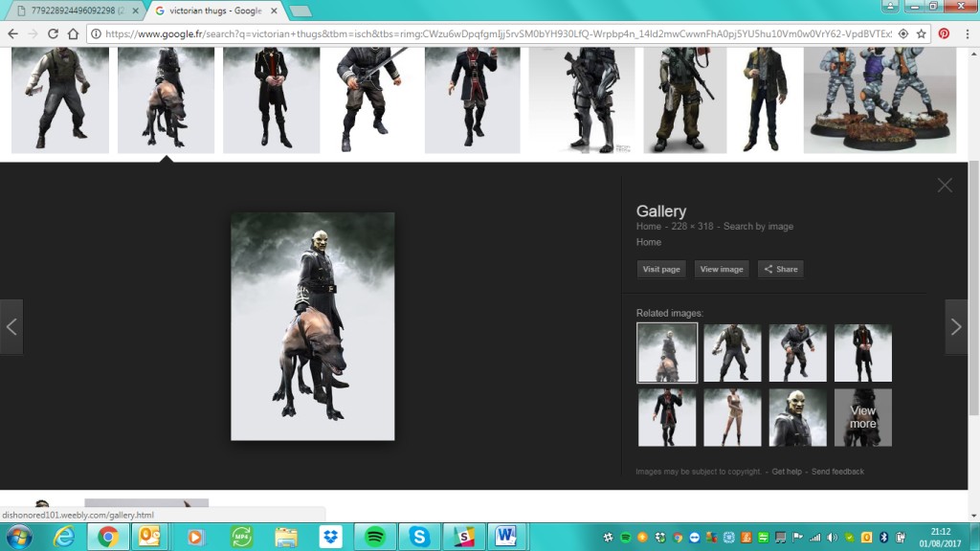The image size is (980, 551).
Task: Select the woman figure related thumbnail
Action: pos(732,417)
